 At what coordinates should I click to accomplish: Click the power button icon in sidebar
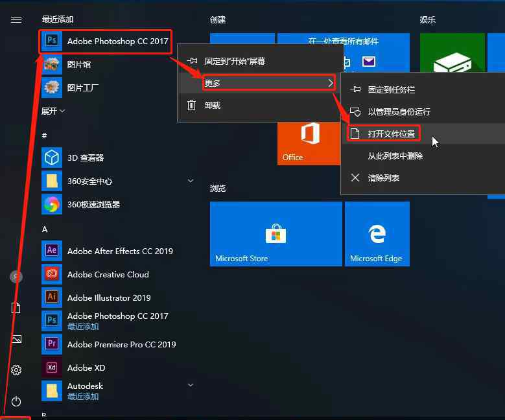(16, 402)
